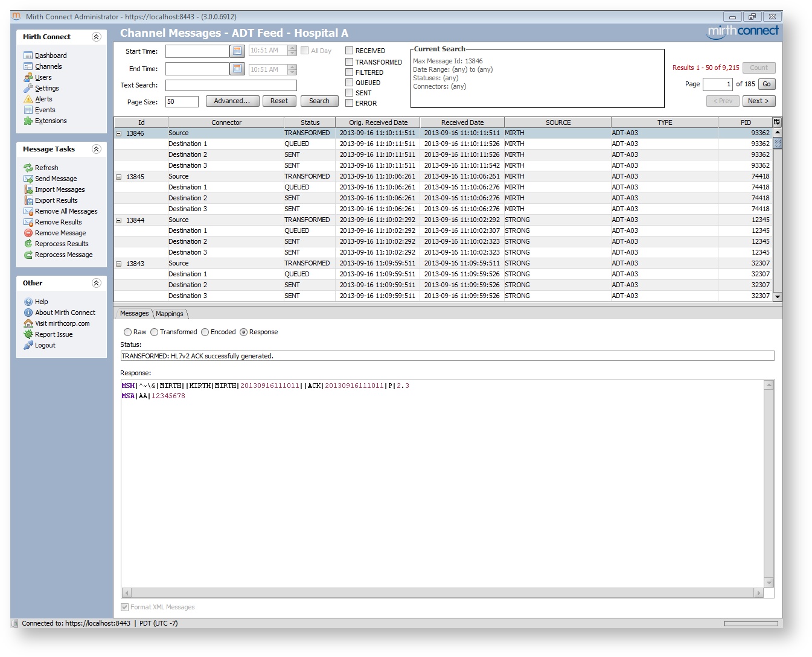Click the Help icon
The width and height of the screenshot is (812, 657).
pos(28,302)
